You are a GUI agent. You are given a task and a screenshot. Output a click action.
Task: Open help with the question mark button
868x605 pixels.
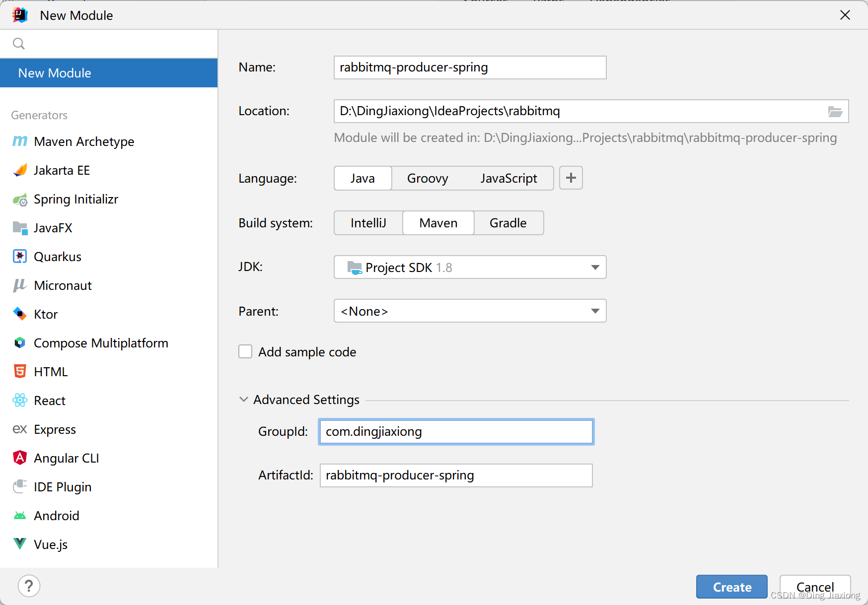coord(29,586)
